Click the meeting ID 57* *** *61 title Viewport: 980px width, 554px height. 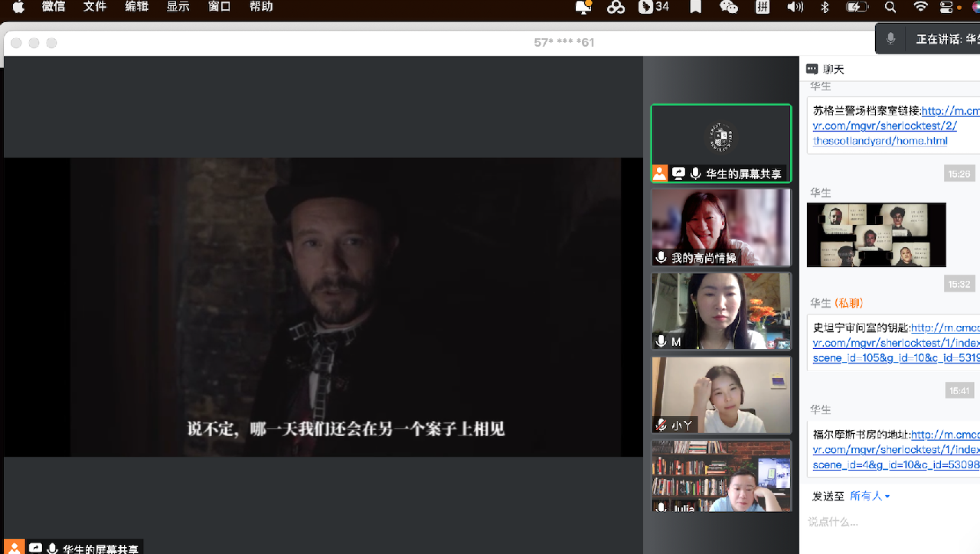pyautogui.click(x=564, y=42)
